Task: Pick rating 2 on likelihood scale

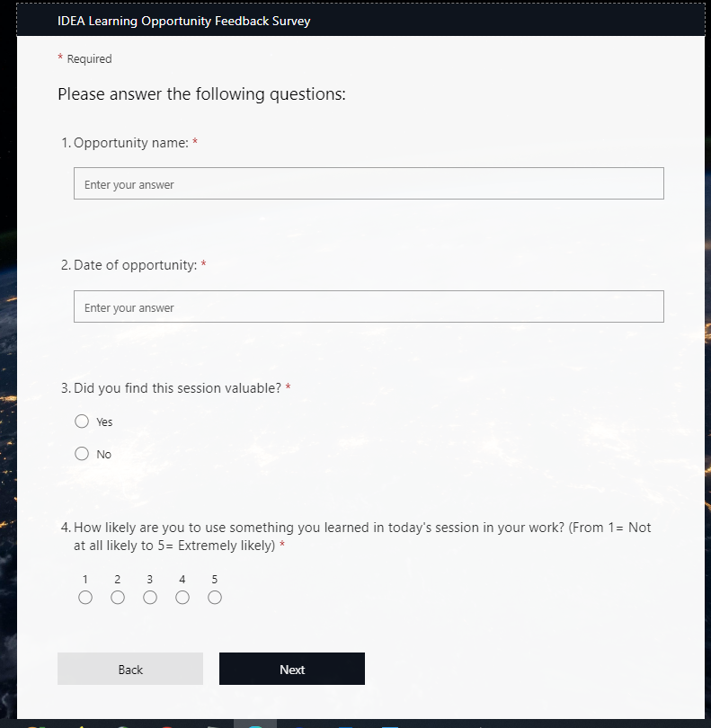Action: [118, 598]
